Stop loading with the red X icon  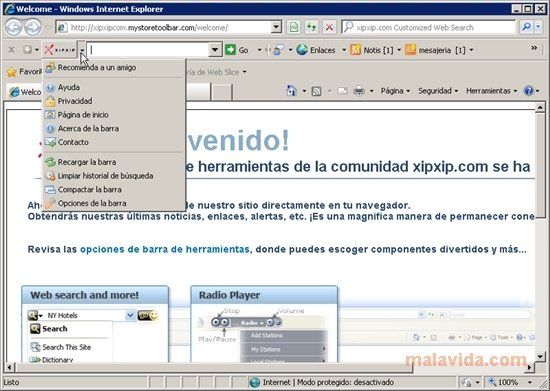point(329,27)
